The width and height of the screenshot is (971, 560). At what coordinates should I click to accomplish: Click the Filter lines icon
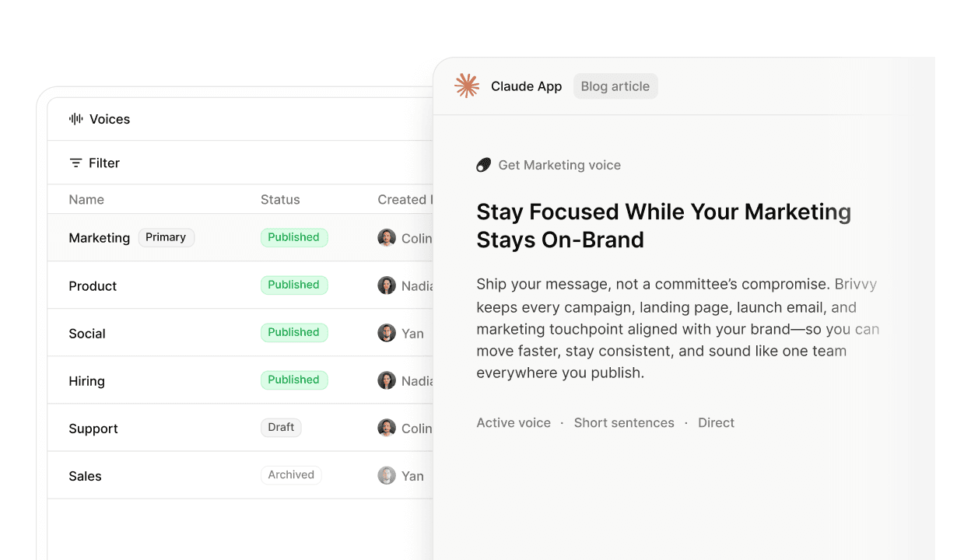(x=75, y=163)
